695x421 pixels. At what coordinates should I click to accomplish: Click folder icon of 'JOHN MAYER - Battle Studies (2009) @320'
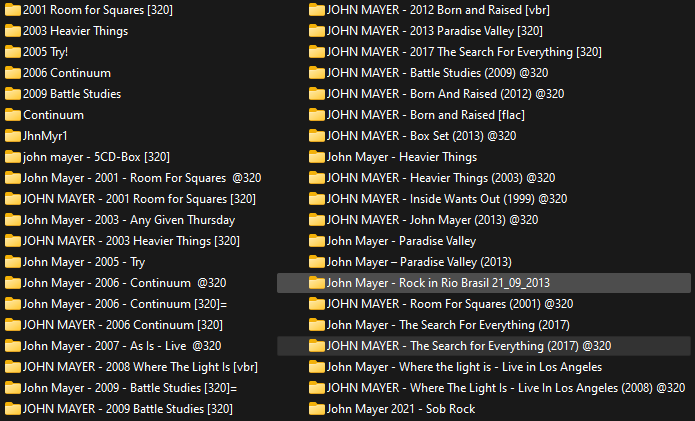pyautogui.click(x=316, y=73)
